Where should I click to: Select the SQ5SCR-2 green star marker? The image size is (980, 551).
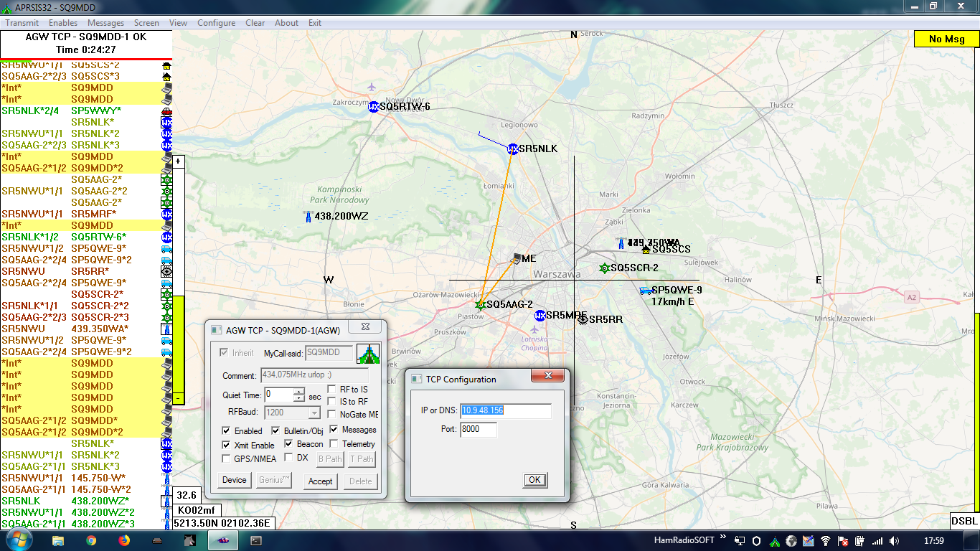(x=604, y=268)
